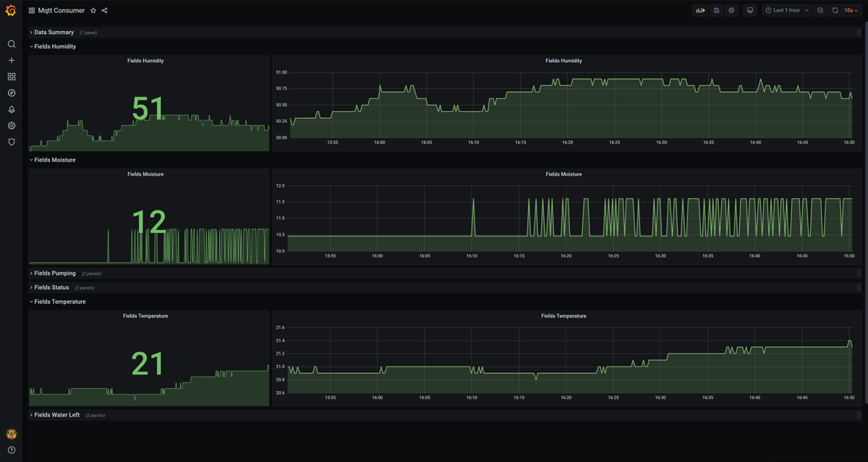This screenshot has width=868, height=462.
Task: Open dashboard settings with the gear icon
Action: point(733,10)
